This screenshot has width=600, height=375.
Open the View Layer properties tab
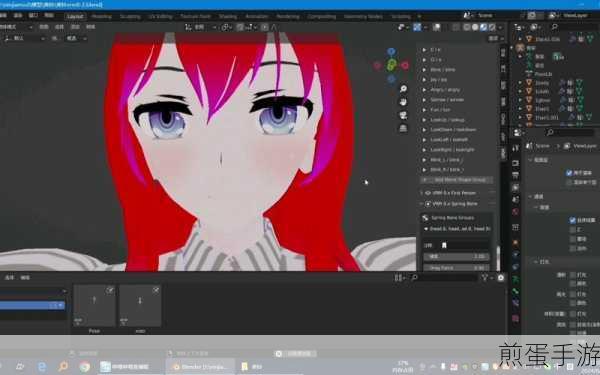[515, 188]
